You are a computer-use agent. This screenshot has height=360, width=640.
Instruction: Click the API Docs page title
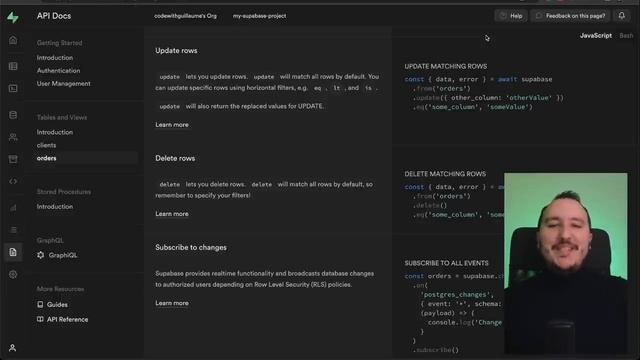click(54, 16)
